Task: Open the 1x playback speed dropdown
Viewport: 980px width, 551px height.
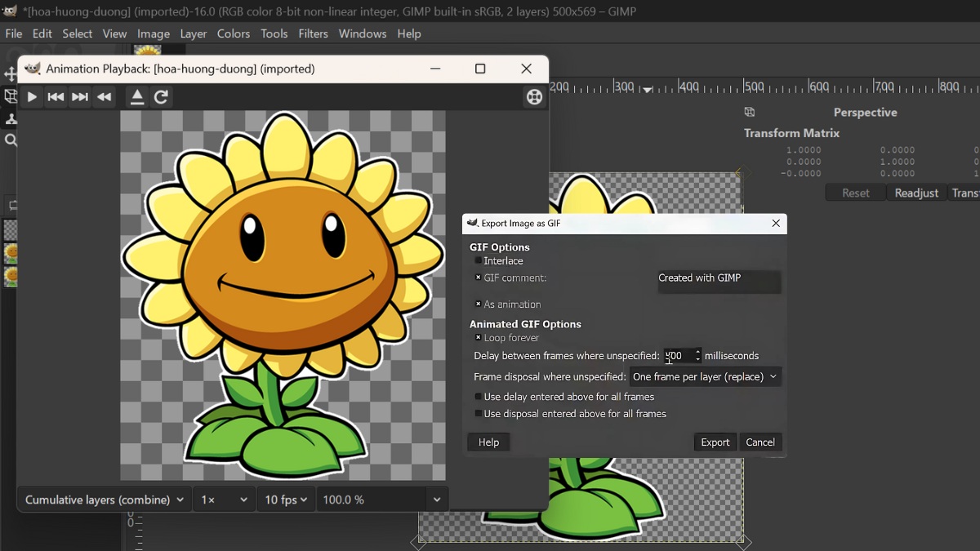Action: (225, 500)
